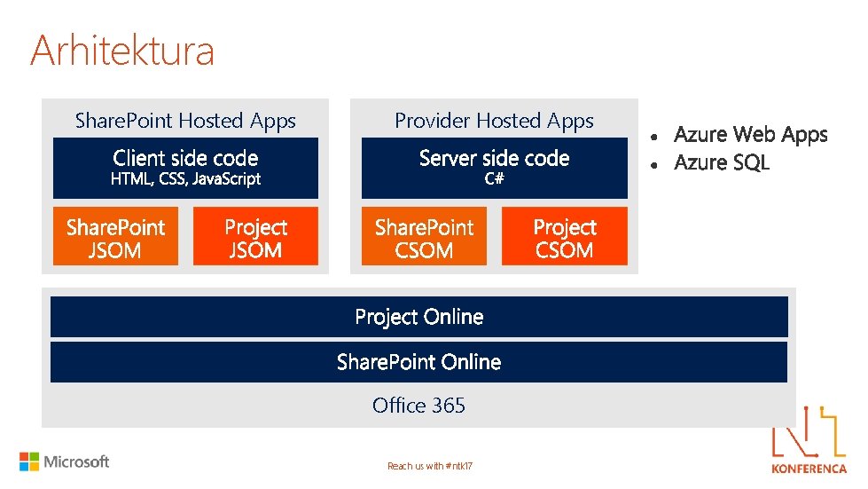Select the SharePoint Online bar
Viewport: 868px width, 489px height.
pos(419,362)
